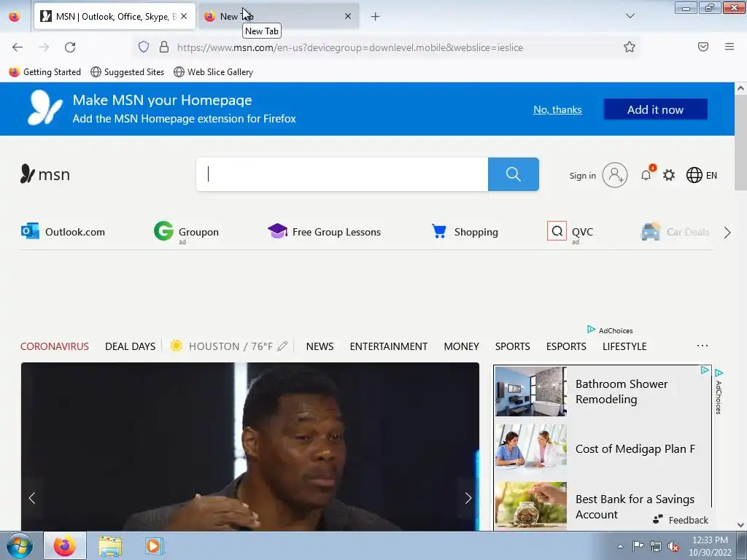Open the notifications bell
The image size is (747, 560).
[x=646, y=175]
